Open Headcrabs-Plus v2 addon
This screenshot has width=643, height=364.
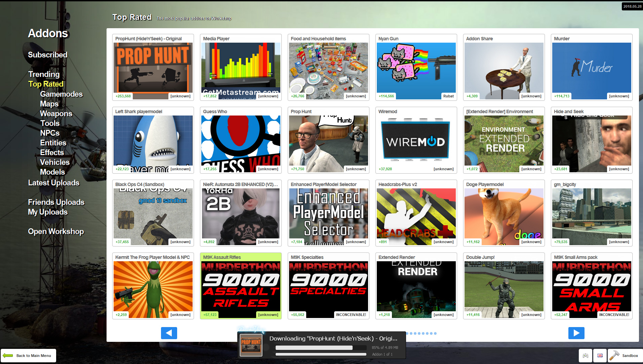[416, 213]
